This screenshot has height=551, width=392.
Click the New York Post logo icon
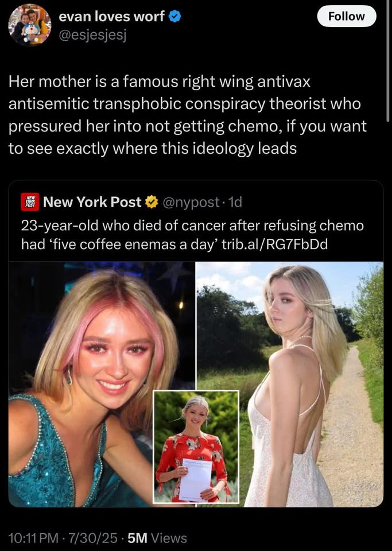point(30,201)
